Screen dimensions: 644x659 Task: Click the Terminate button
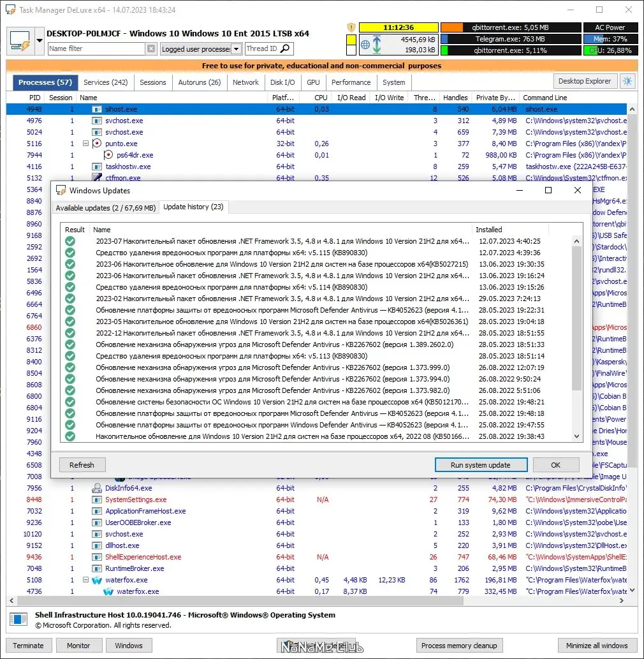tap(28, 646)
